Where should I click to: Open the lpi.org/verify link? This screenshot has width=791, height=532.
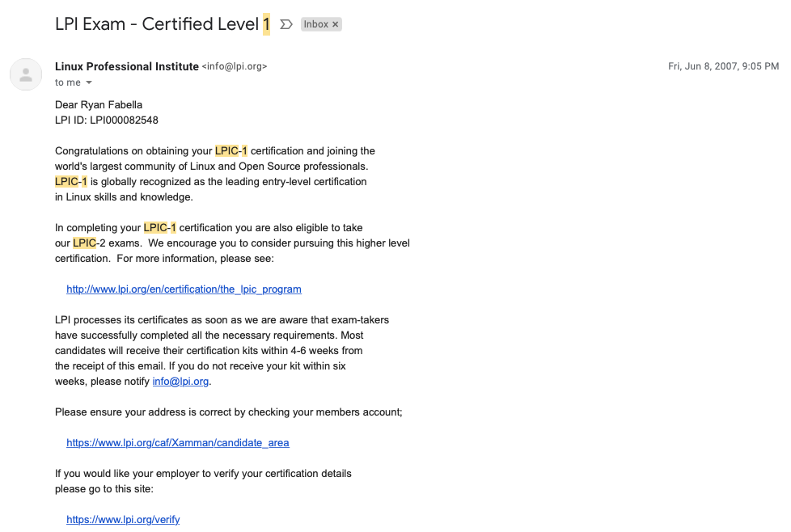(123, 519)
